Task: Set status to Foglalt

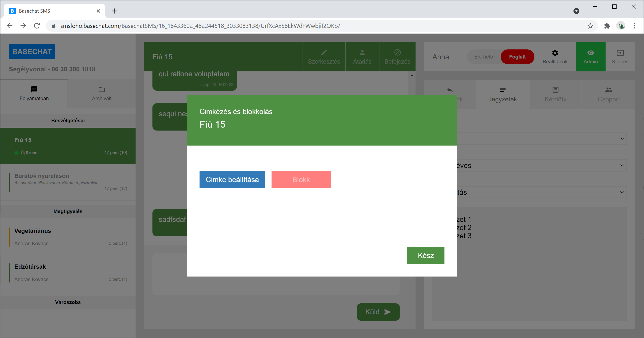Action: [517, 57]
